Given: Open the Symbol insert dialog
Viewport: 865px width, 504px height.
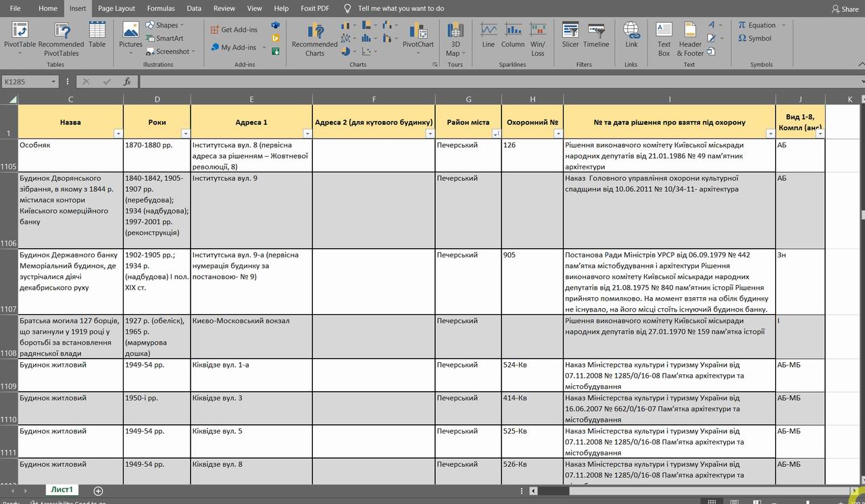Looking at the screenshot, I should pos(755,39).
